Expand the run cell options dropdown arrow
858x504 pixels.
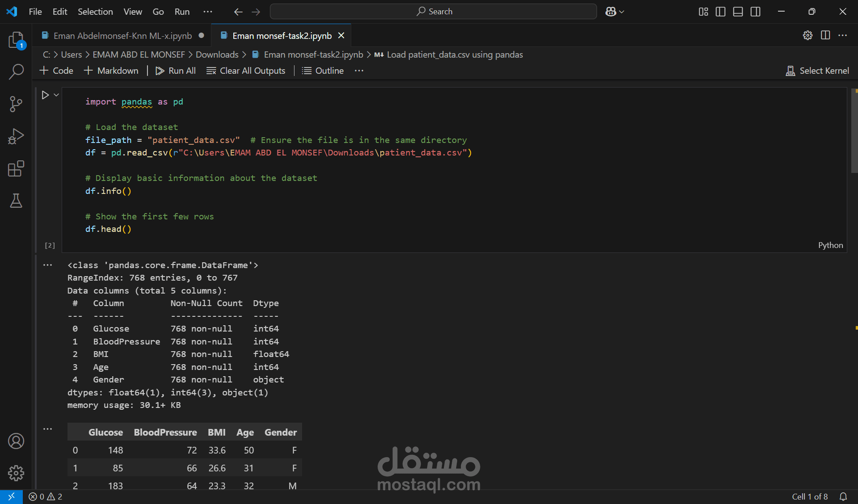[56, 95]
